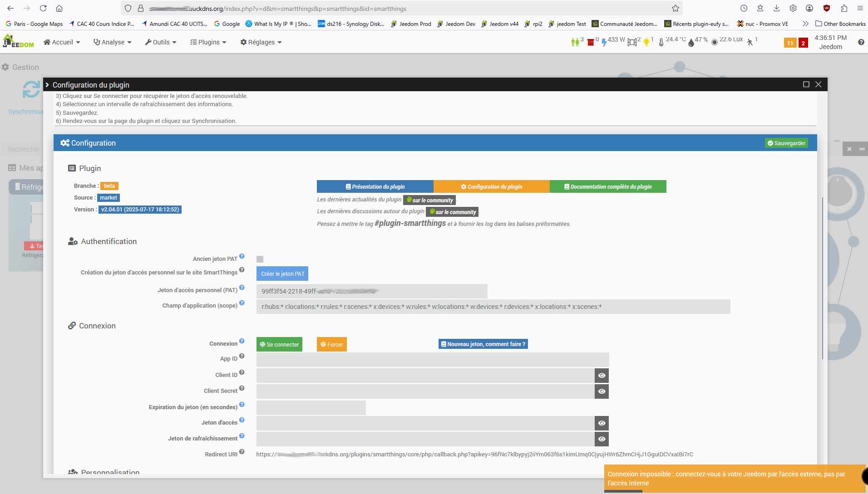Open the Other Bookmarks folder
The height and width of the screenshot is (494, 868).
[840, 24]
